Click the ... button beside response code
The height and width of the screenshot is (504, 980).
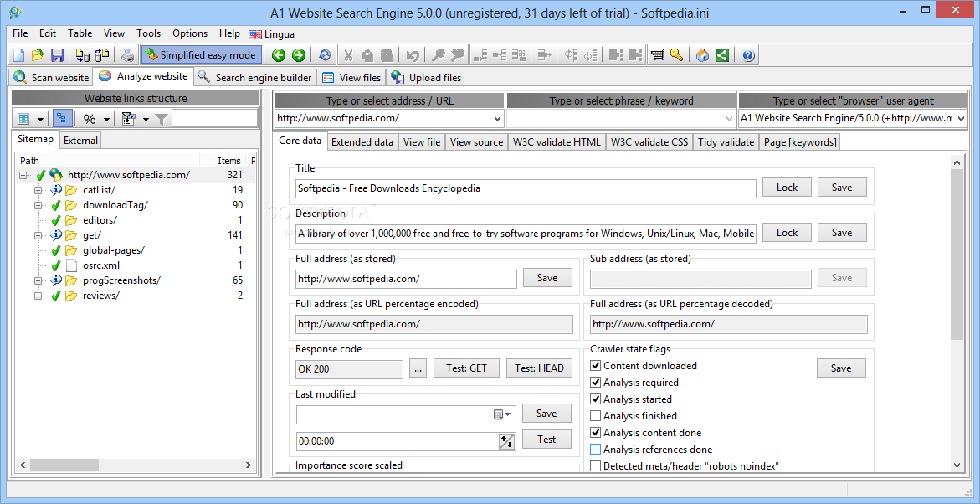418,368
